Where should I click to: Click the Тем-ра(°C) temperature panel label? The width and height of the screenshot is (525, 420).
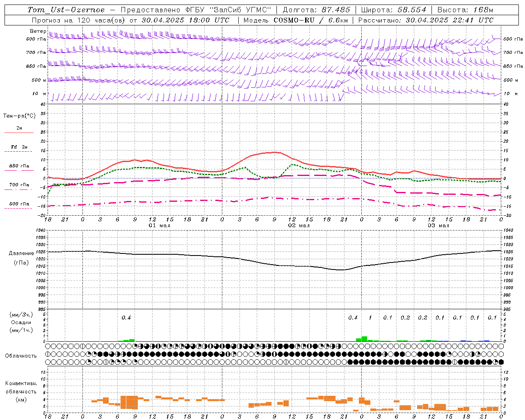pos(19,116)
